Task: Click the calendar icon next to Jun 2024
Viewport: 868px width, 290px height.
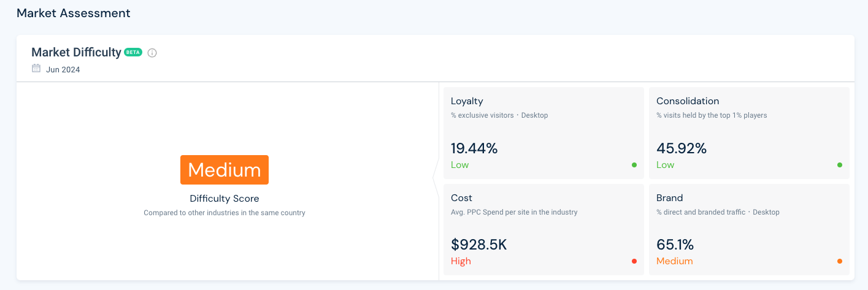Action: coord(36,69)
